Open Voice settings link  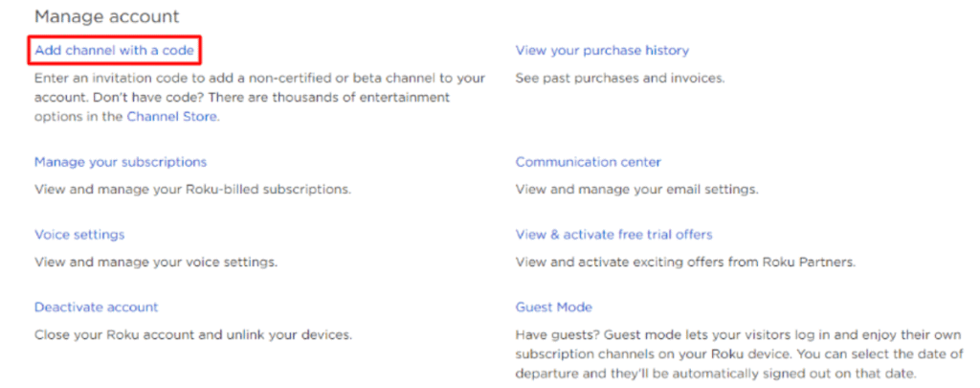point(79,235)
